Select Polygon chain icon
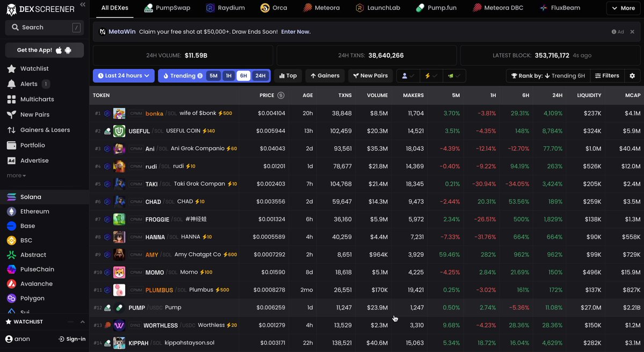The width and height of the screenshot is (644, 352). 11,298
